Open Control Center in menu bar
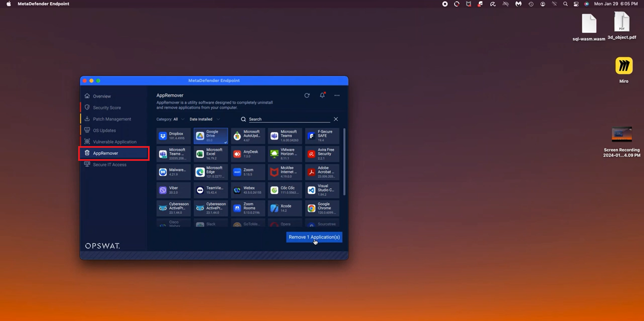The height and width of the screenshot is (321, 644). (x=576, y=4)
